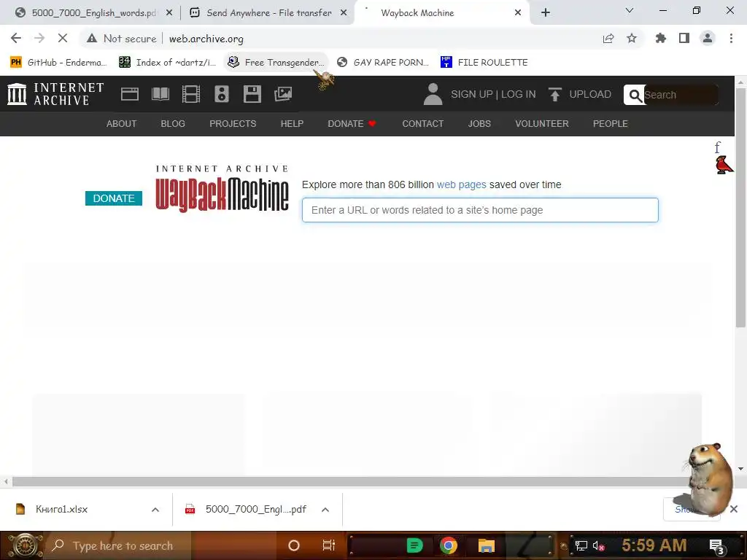Open the Texts book icon
The image size is (747, 560).
click(x=160, y=94)
